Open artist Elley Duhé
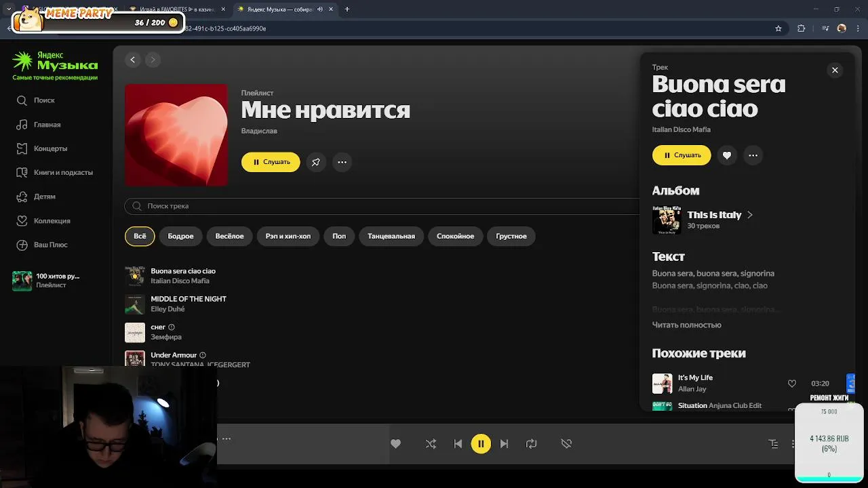The width and height of the screenshot is (868, 488). [x=167, y=309]
